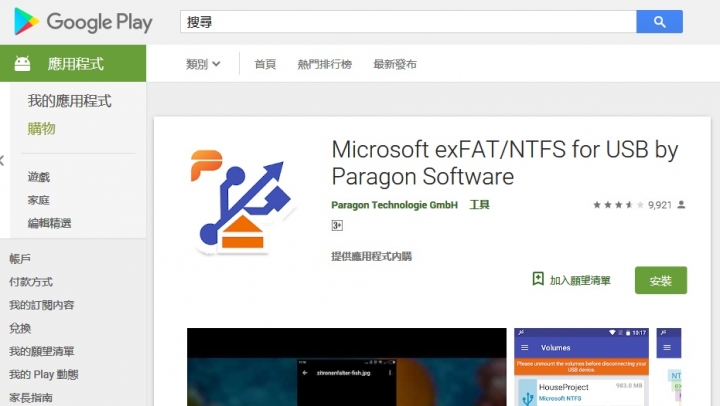The width and height of the screenshot is (720, 406).
Task: Open the 遊戲 games category
Action: 39,177
